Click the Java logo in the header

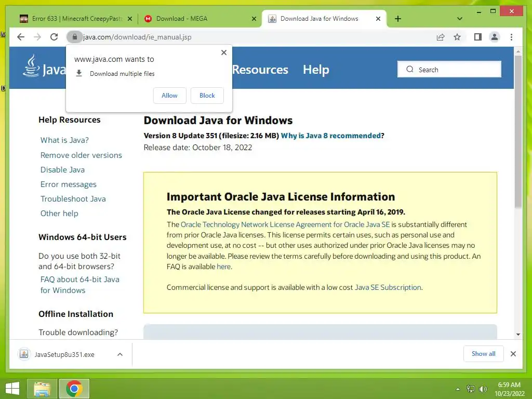(44, 66)
